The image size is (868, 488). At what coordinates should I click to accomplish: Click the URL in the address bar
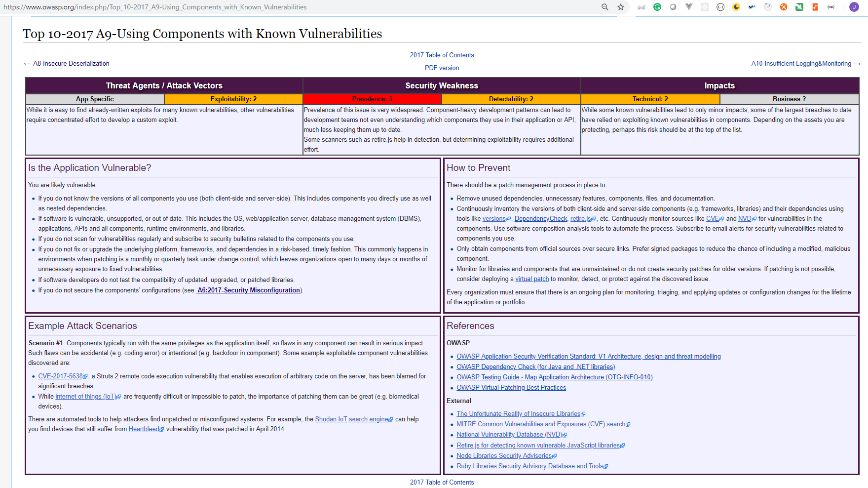(x=155, y=7)
